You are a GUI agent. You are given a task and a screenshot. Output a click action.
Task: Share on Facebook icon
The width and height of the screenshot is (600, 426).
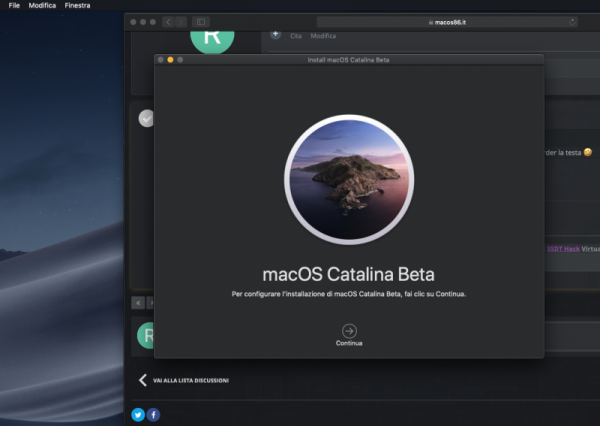[x=153, y=415]
